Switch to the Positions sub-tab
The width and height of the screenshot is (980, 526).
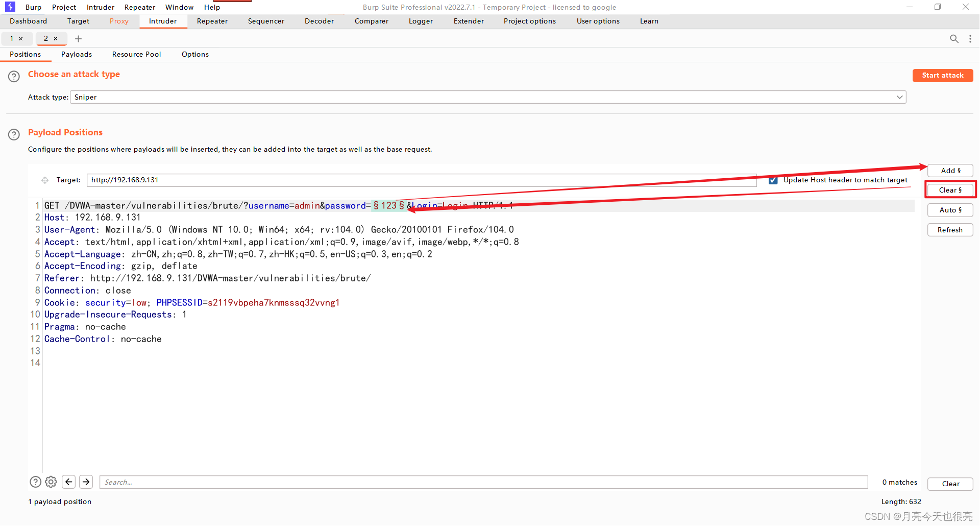click(26, 54)
